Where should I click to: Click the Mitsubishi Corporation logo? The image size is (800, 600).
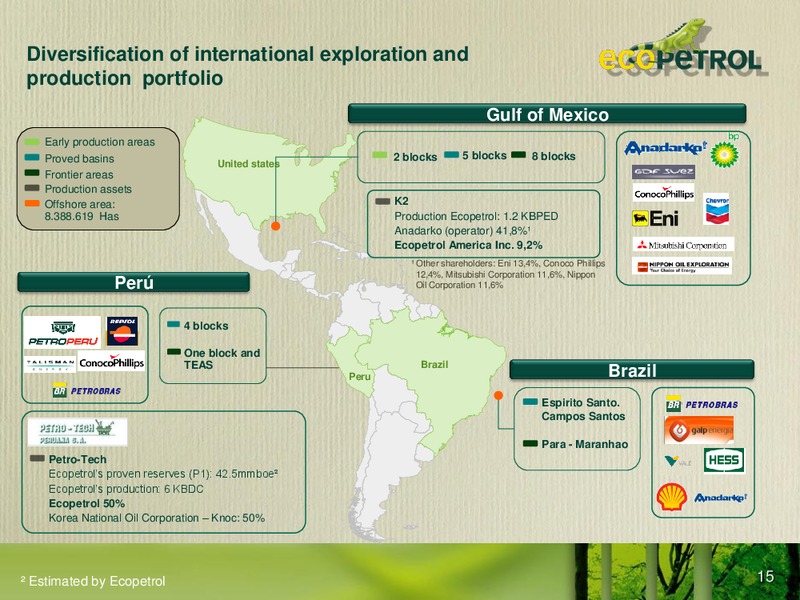point(683,245)
